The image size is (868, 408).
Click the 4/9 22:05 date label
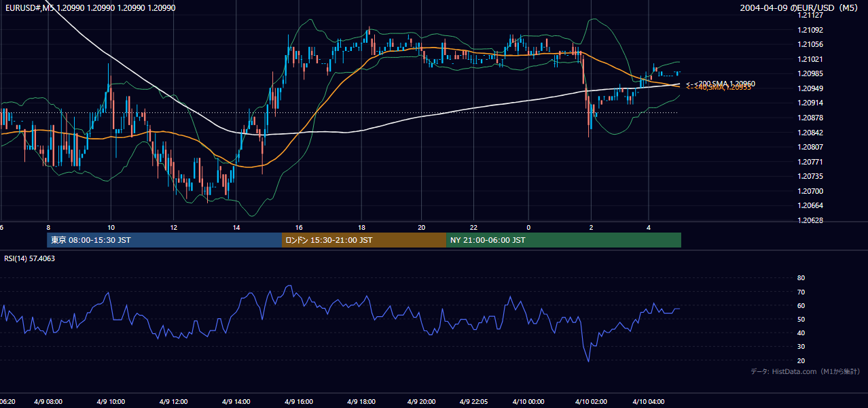click(x=475, y=401)
